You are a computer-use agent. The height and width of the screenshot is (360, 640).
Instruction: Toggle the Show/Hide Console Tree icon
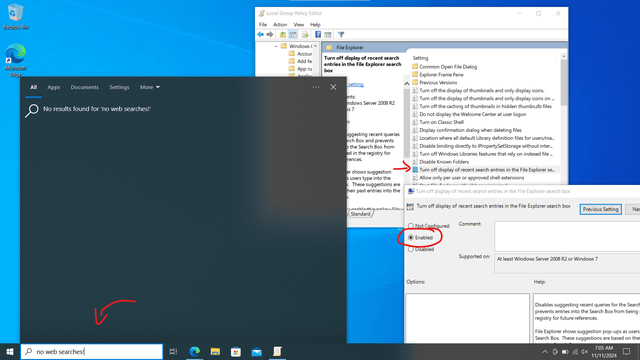point(293,35)
